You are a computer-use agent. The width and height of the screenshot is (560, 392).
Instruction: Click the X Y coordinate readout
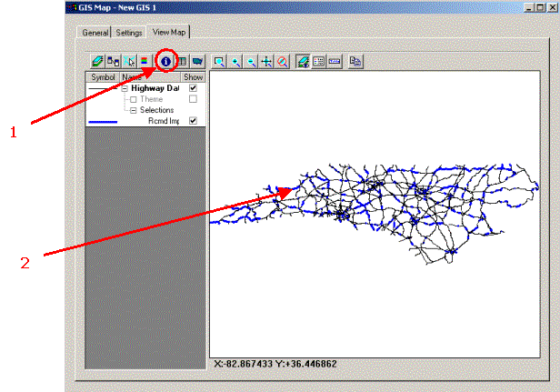click(x=275, y=364)
